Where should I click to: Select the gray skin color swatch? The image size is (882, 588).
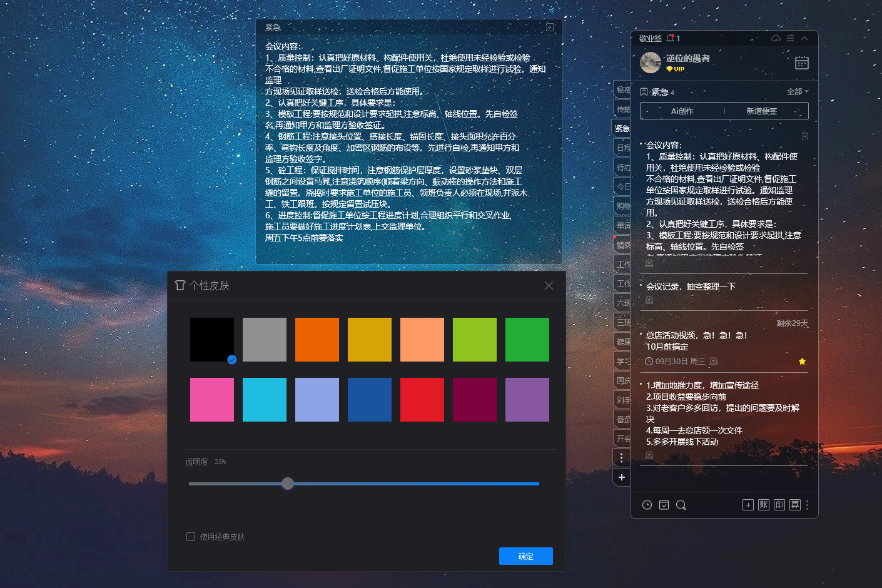tap(265, 340)
